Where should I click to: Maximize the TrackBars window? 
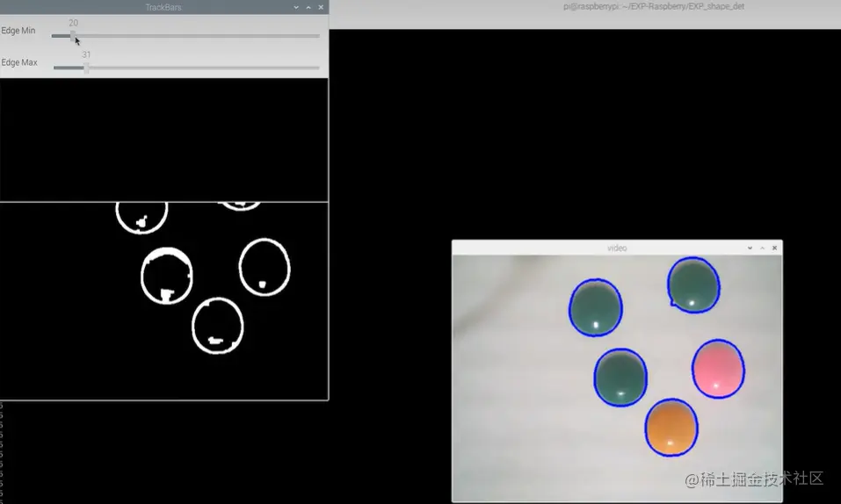click(x=308, y=8)
